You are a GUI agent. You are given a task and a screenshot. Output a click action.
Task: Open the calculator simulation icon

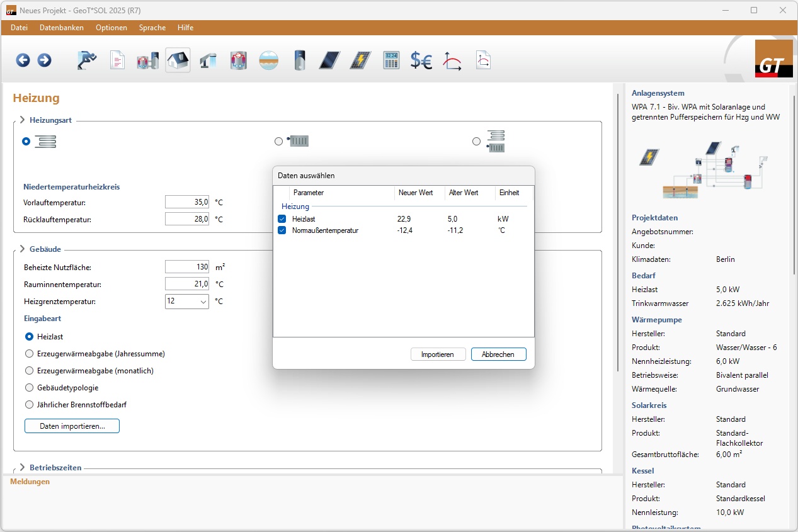coord(391,60)
